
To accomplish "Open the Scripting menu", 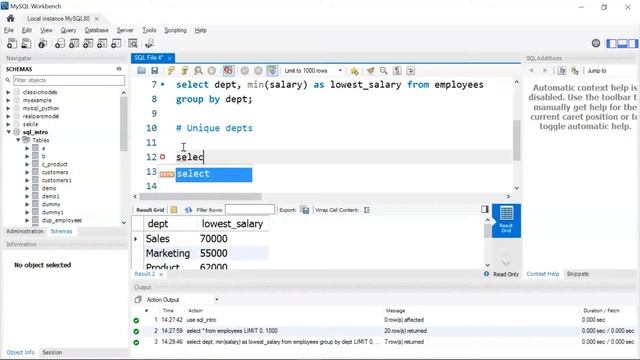I will point(175,30).
